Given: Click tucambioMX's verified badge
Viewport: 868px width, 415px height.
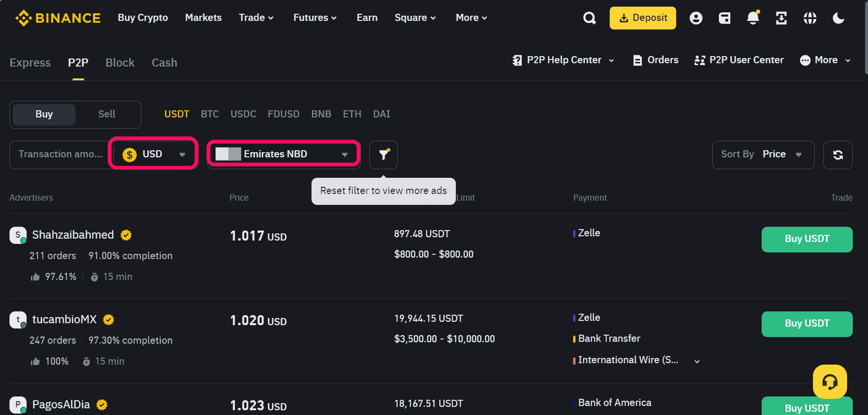Looking at the screenshot, I should [109, 319].
